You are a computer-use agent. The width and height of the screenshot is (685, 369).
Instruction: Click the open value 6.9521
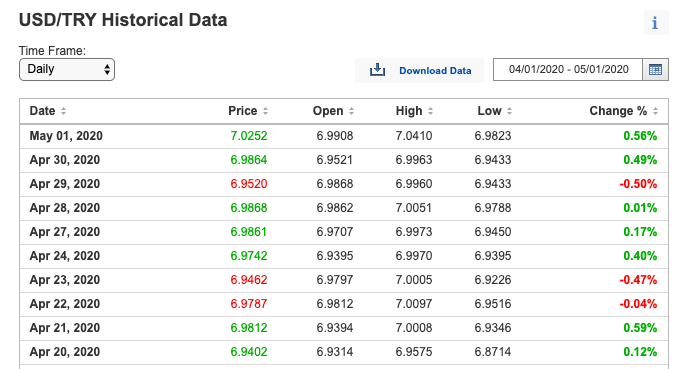click(335, 160)
